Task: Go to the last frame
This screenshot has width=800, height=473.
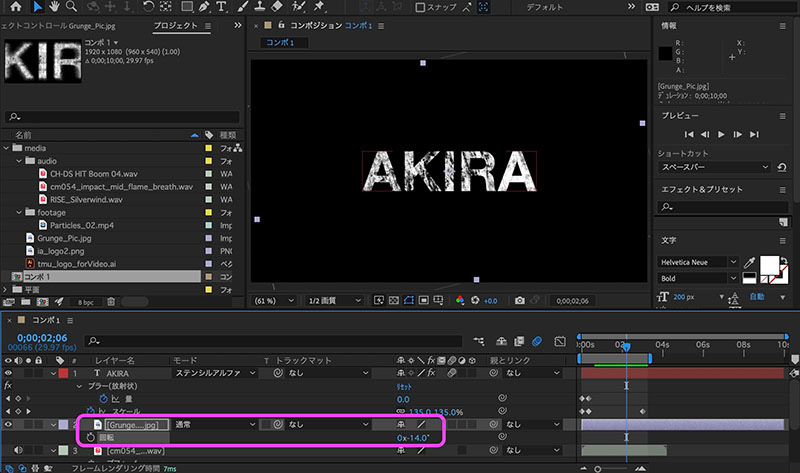Action: (x=754, y=134)
